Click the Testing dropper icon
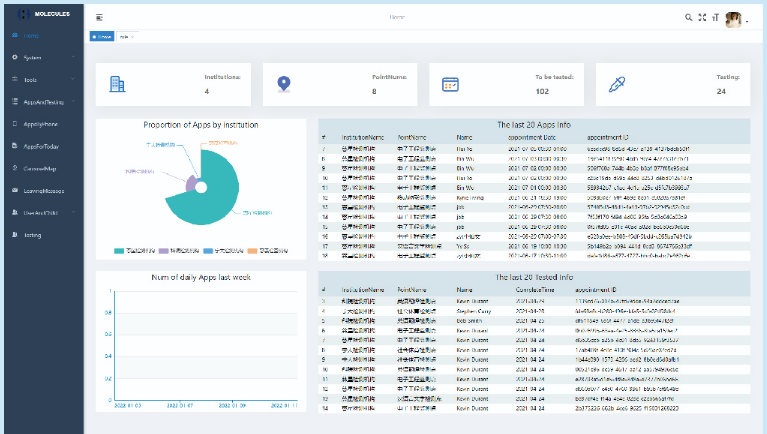This screenshot has height=434, width=767. tap(616, 85)
